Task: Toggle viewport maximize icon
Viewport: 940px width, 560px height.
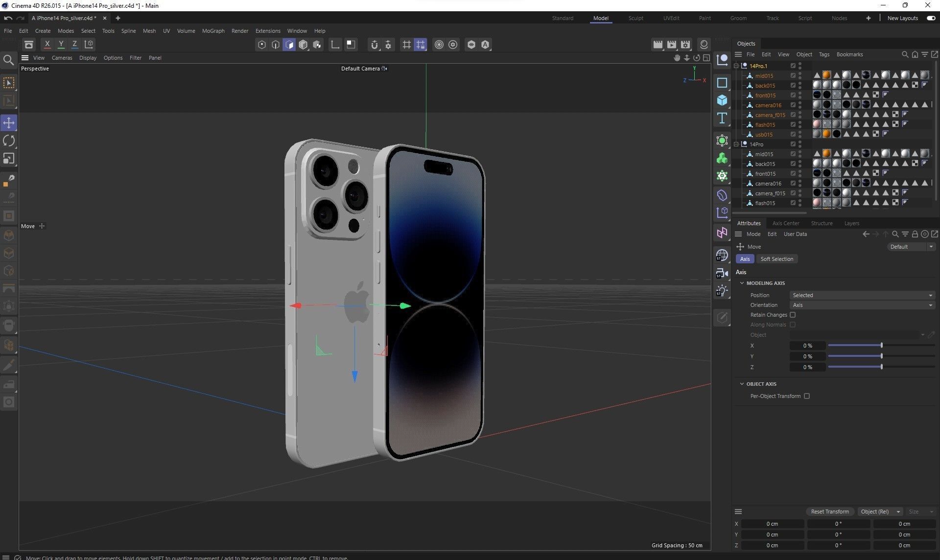Action: 706,58
